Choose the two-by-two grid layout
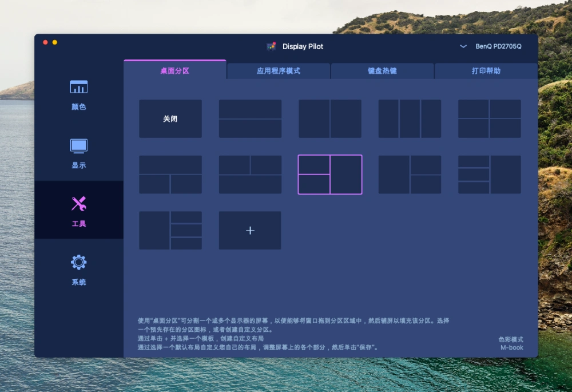Screen dimensions: 572x392 pyautogui.click(x=489, y=118)
